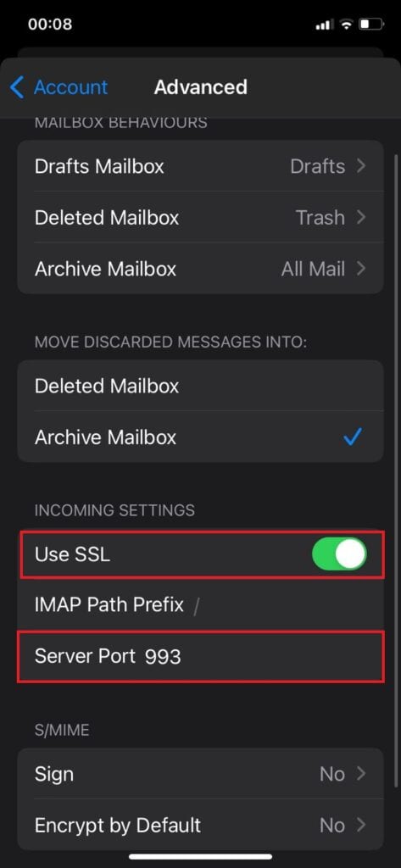Click the scroll indicator on right edge
This screenshot has width=401, height=868.
[396, 470]
